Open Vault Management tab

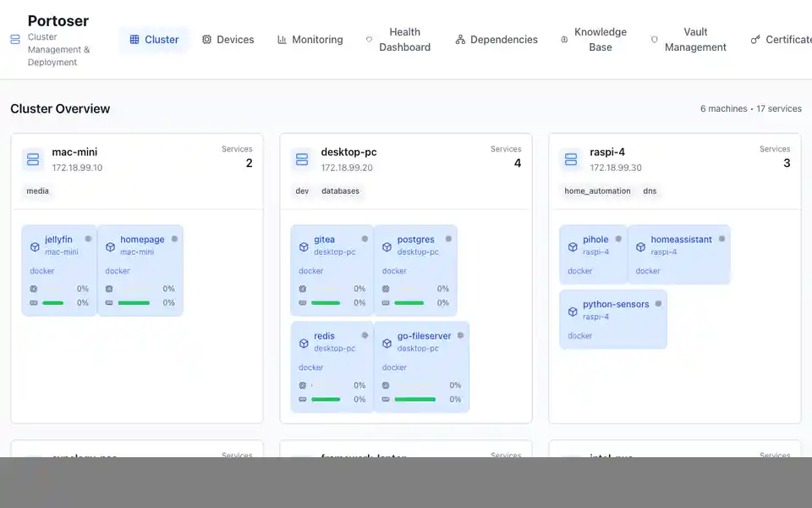click(x=689, y=40)
